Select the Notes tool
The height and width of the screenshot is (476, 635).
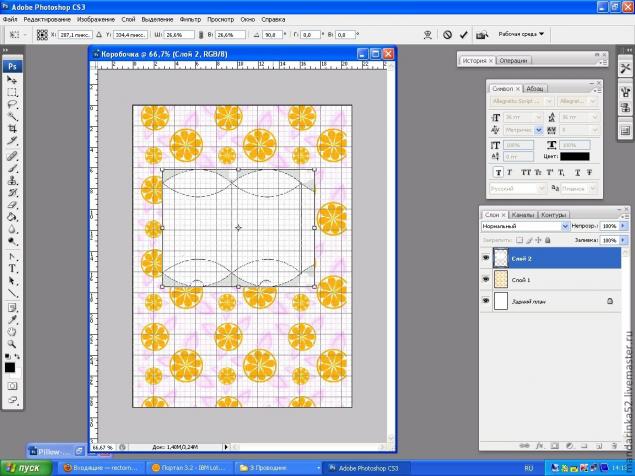coord(12,308)
